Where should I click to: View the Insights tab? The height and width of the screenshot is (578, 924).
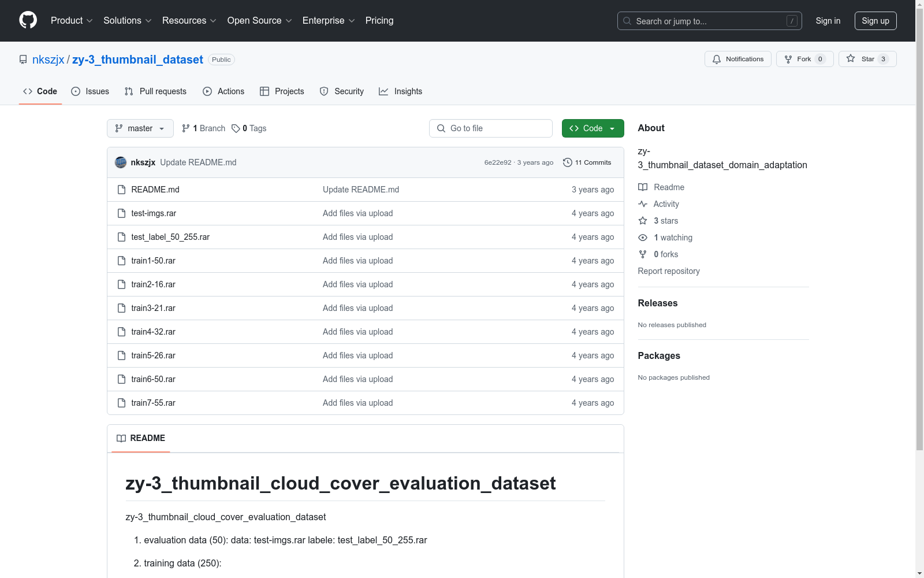click(x=401, y=91)
